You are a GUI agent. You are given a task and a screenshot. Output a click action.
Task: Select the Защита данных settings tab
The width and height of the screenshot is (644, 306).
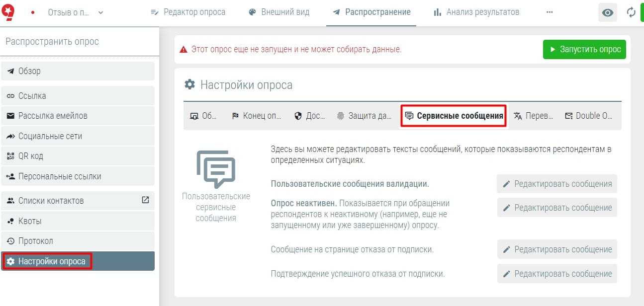point(365,116)
